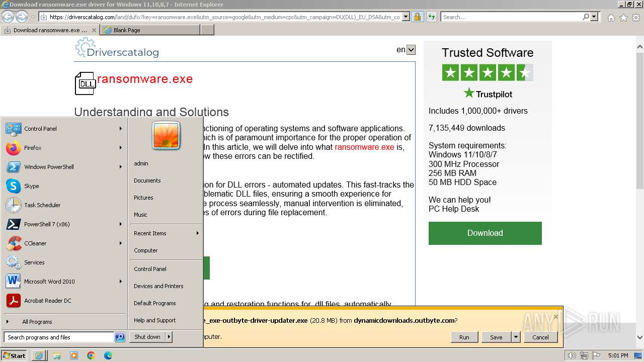Open Documents from Start menu
Image resolution: width=644 pixels, height=362 pixels.
[x=147, y=180]
